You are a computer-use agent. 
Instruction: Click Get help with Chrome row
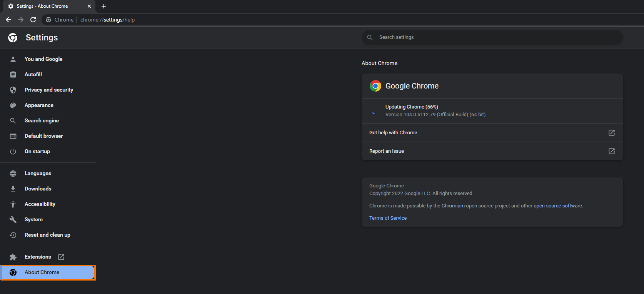pyautogui.click(x=492, y=132)
